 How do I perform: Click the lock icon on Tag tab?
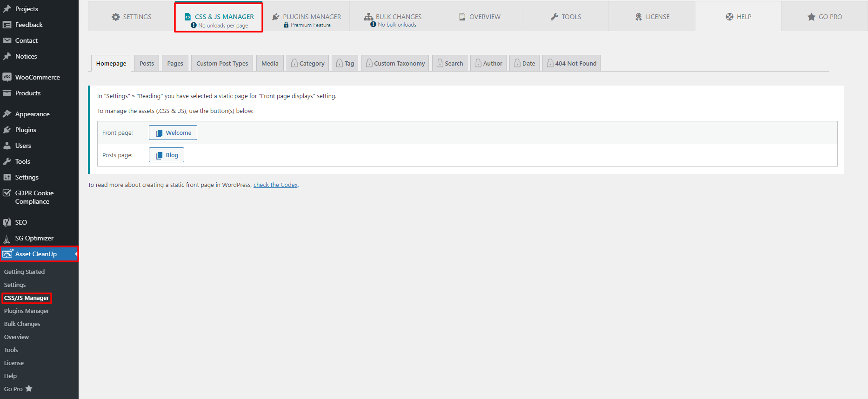(x=340, y=63)
